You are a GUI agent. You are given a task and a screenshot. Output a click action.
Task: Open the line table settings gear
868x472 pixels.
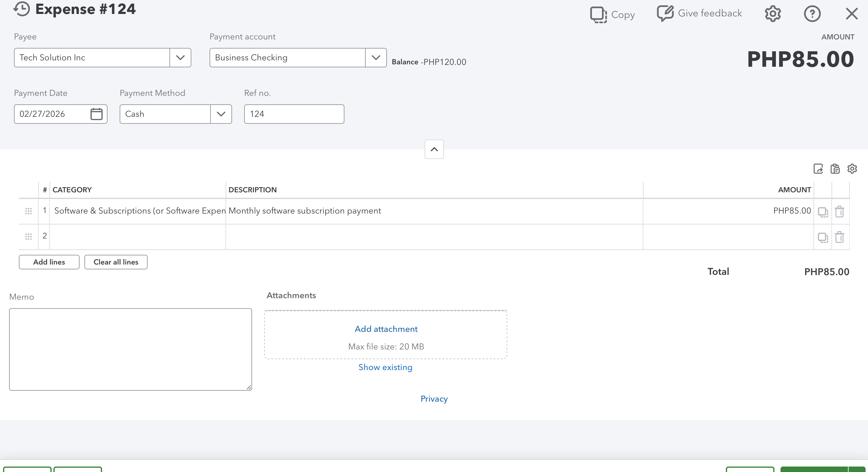coord(852,169)
